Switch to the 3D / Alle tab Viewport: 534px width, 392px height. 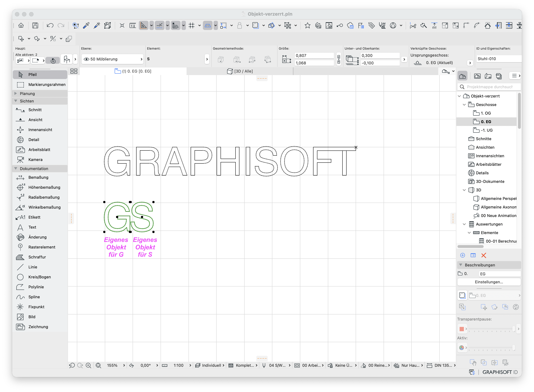[240, 71]
